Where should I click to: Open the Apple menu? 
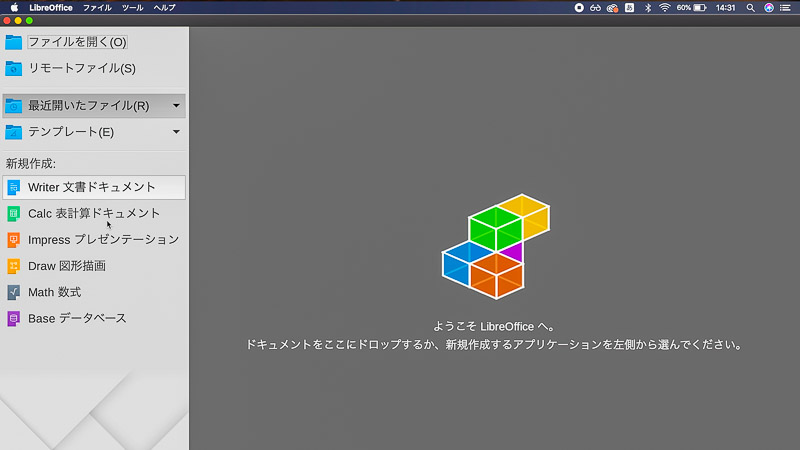click(x=14, y=7)
